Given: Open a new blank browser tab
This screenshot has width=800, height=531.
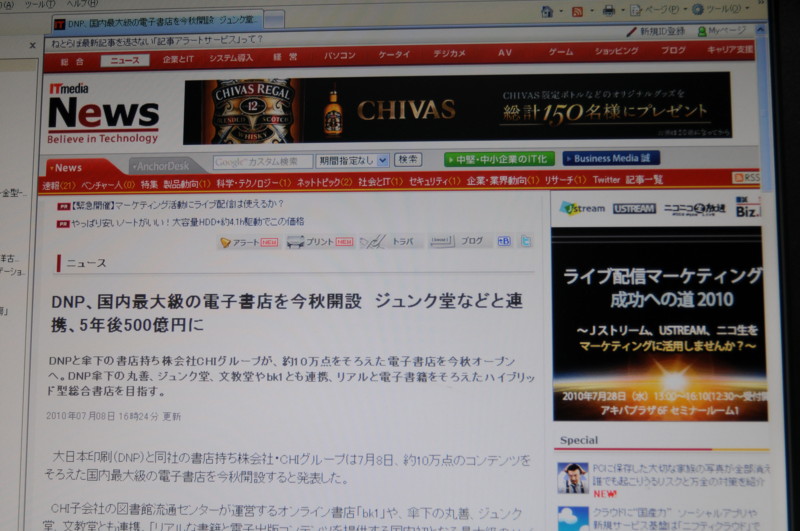Looking at the screenshot, I should tap(274, 20).
